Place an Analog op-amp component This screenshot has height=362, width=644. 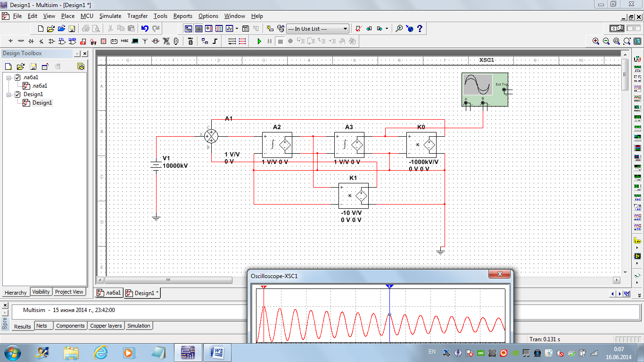[52, 41]
